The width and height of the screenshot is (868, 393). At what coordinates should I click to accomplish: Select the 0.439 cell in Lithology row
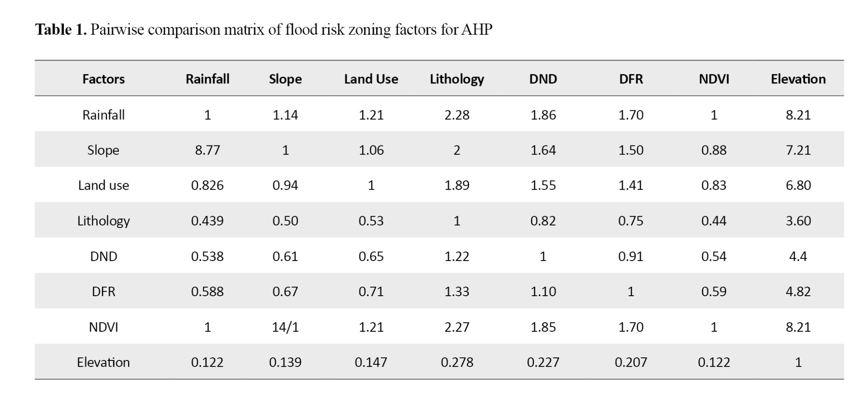click(207, 221)
